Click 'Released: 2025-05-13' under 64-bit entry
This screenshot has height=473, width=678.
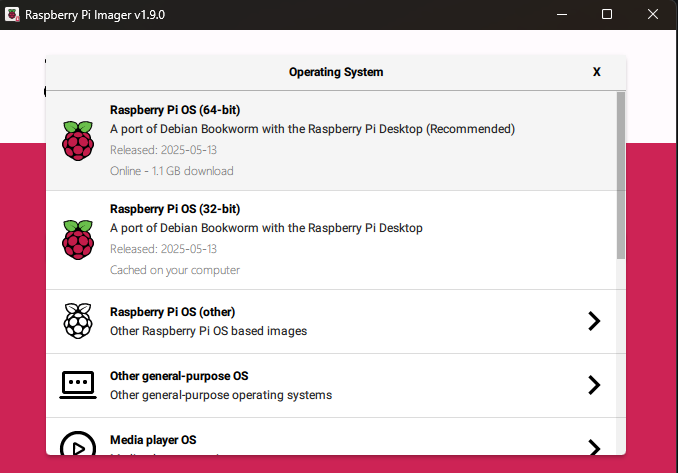click(163, 150)
